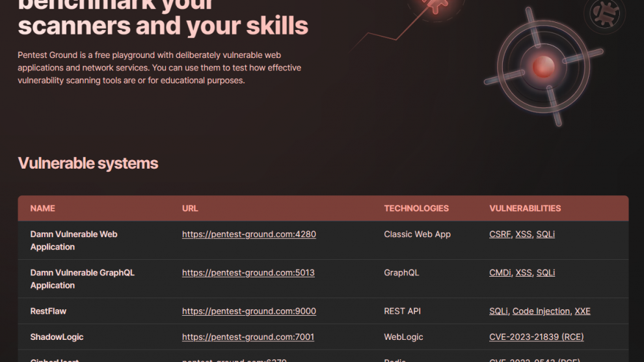The height and width of the screenshot is (362, 644).
Task: Click the Damn Vulnerable Web Application name
Action: tap(74, 240)
